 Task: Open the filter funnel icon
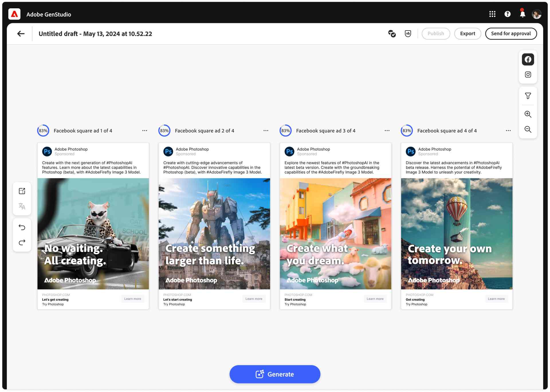(528, 96)
